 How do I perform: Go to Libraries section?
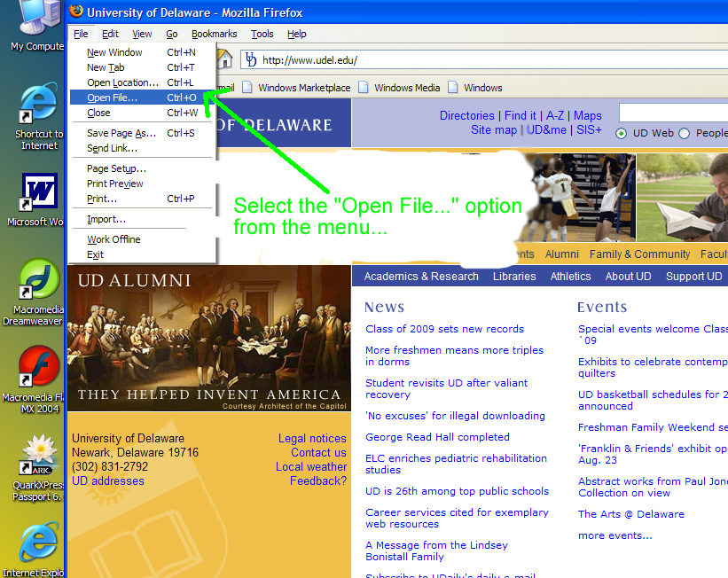(x=514, y=277)
